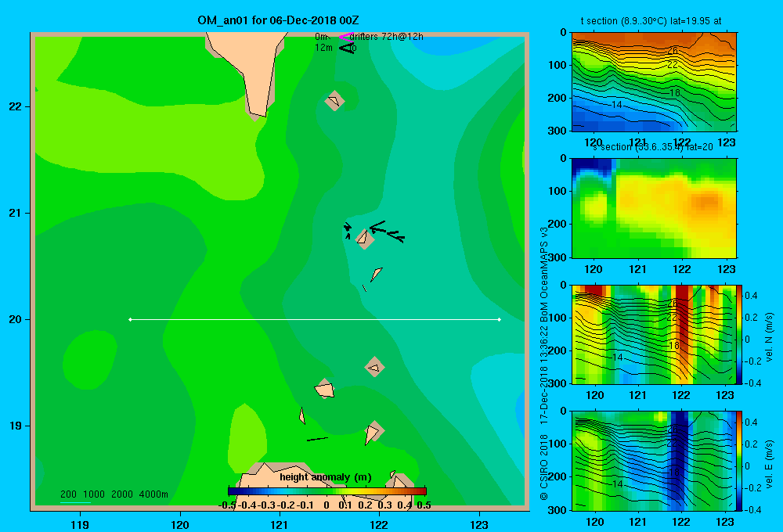Click the white section line at latitude 20

coord(315,319)
